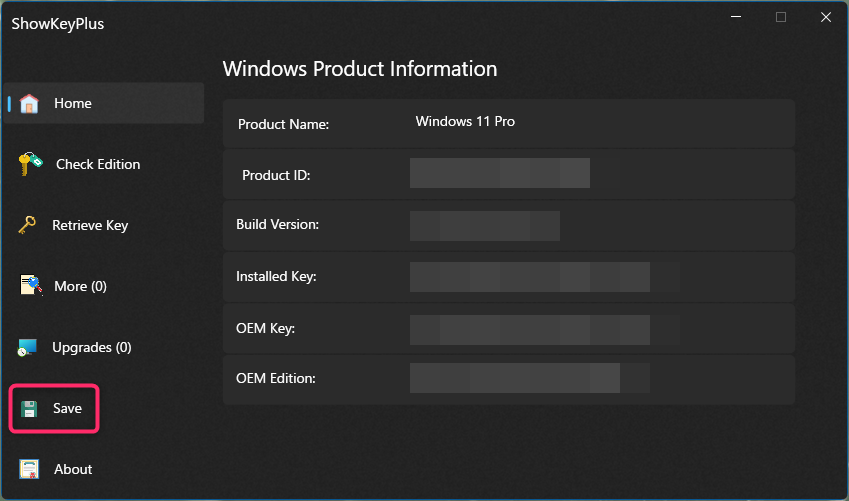Close the ShowKeyPlus window
849x501 pixels.
click(825, 17)
